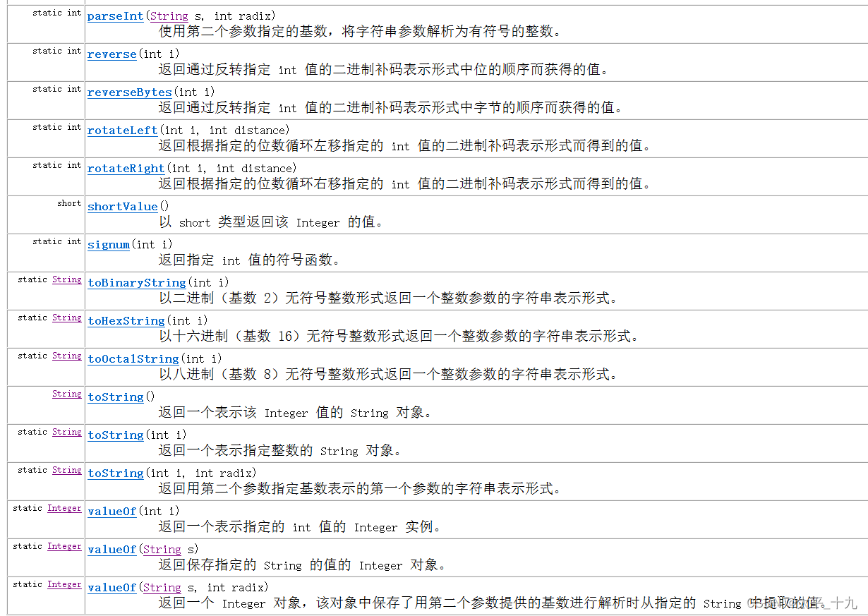This screenshot has width=868, height=616.
Task: Click the valueOf(int i) method link
Action: tap(111, 511)
